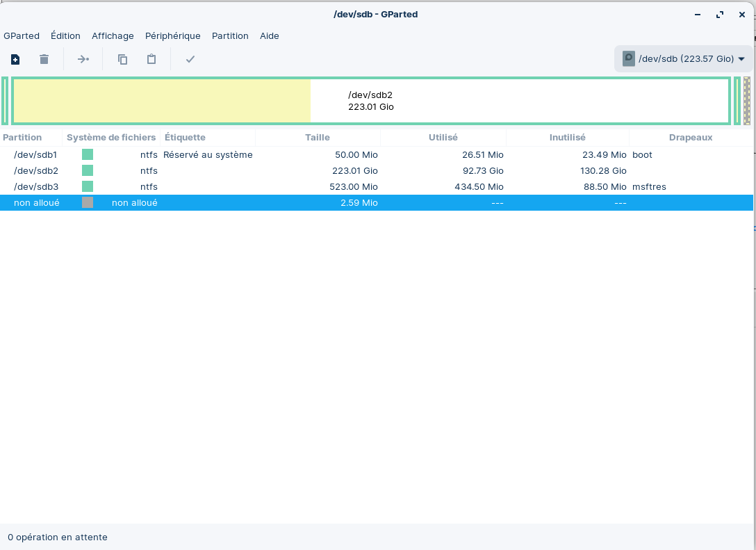
Task: Open the /dev/sdb device dropdown
Action: 741,59
